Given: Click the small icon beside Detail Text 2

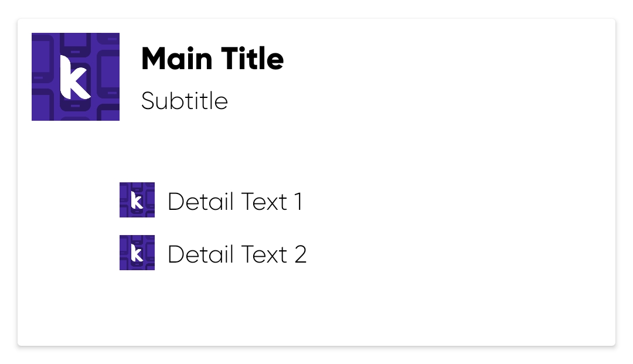Looking at the screenshot, I should point(137,253).
